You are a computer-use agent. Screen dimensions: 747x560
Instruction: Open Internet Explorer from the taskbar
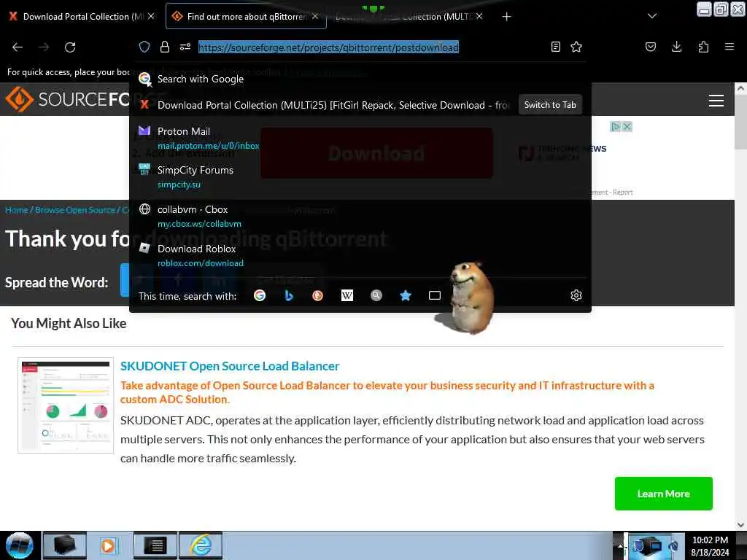pyautogui.click(x=201, y=545)
